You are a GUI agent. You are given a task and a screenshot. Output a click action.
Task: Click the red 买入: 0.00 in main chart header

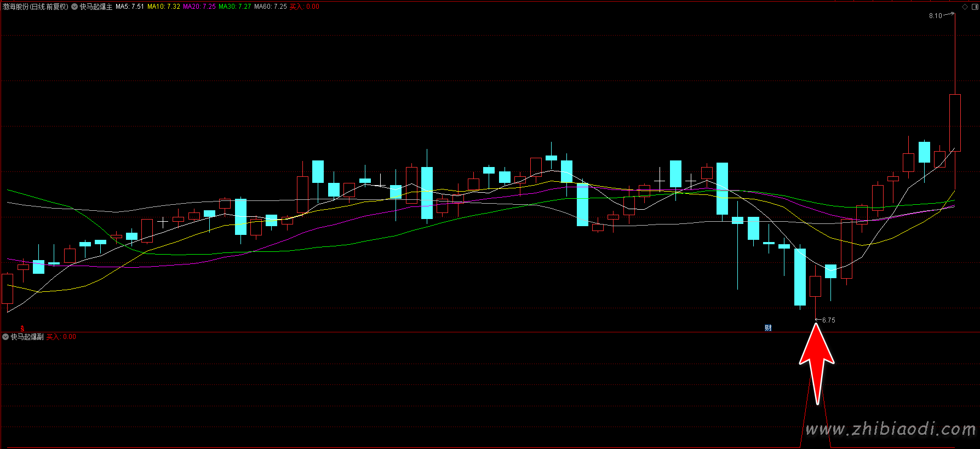tap(305, 7)
